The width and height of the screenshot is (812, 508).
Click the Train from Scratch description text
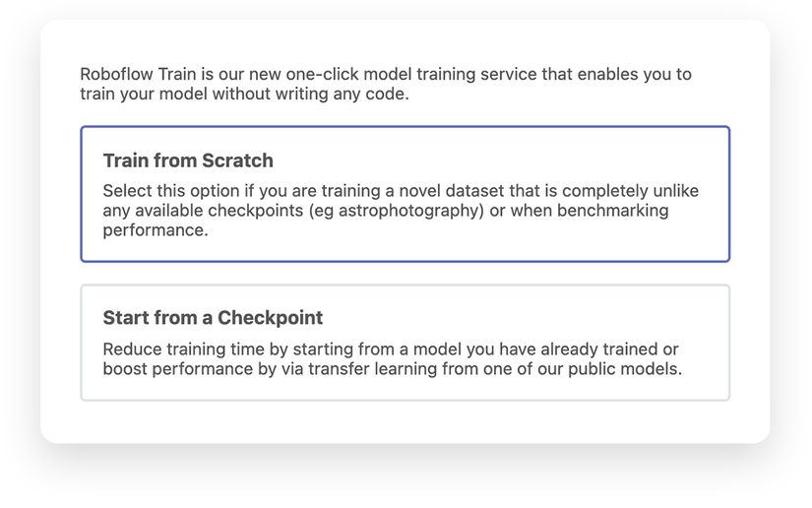pyautogui.click(x=401, y=211)
